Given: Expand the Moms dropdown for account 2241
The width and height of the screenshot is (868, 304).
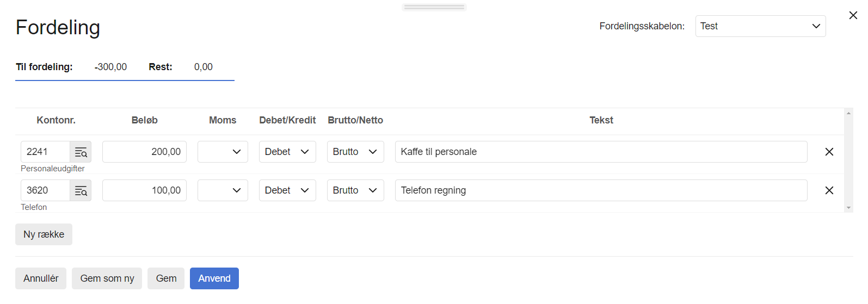Looking at the screenshot, I should point(223,152).
